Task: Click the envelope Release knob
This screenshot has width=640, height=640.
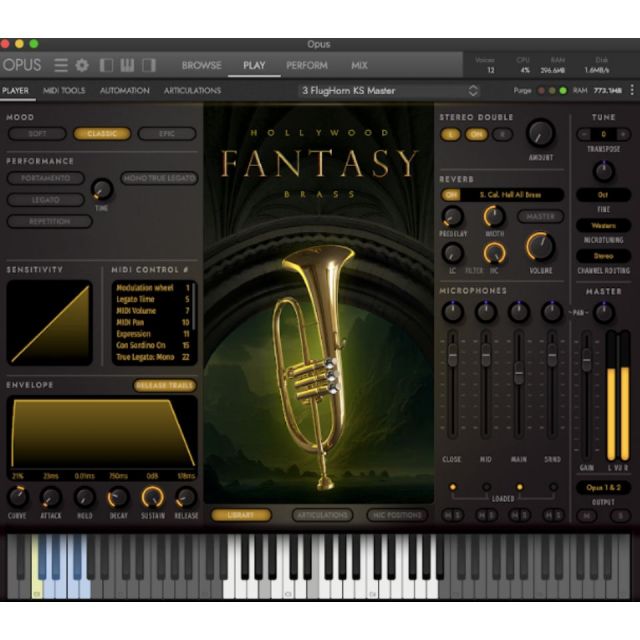Action: point(186,497)
